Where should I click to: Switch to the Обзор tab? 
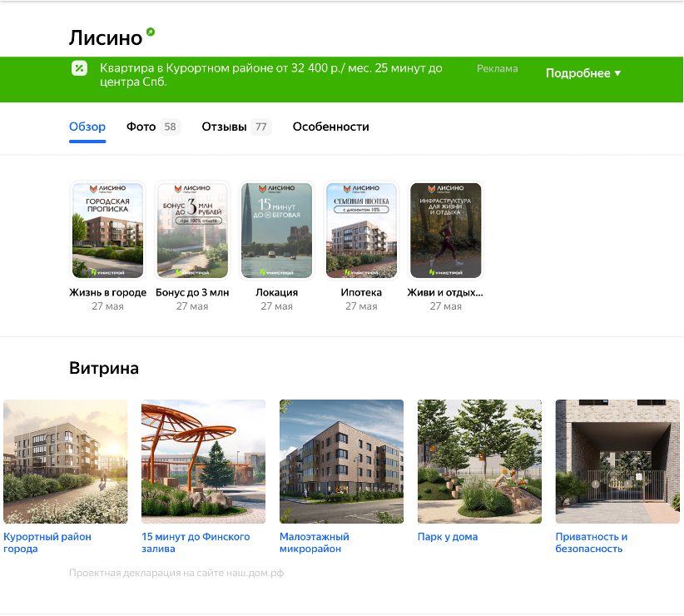point(87,127)
